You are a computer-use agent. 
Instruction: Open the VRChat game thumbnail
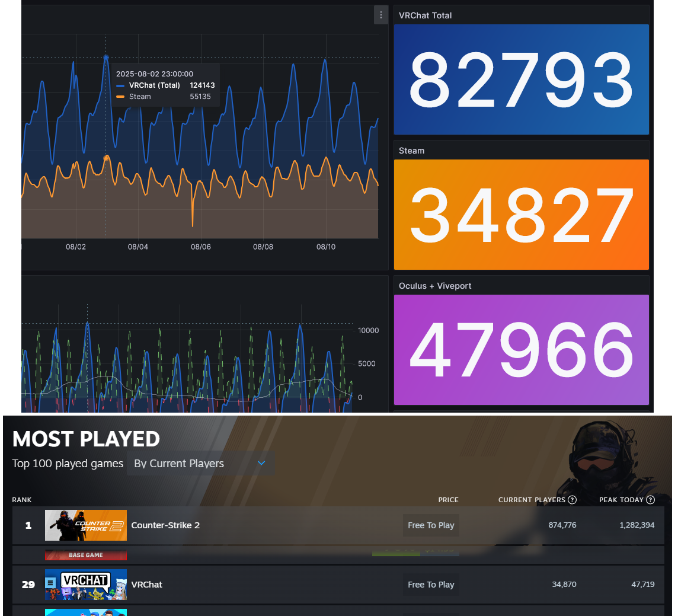pos(86,585)
